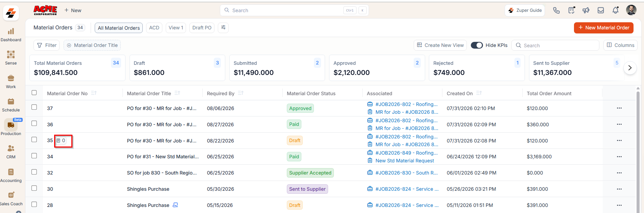Tick the select-all checkbox in table header
644x213 pixels.
tap(34, 92)
